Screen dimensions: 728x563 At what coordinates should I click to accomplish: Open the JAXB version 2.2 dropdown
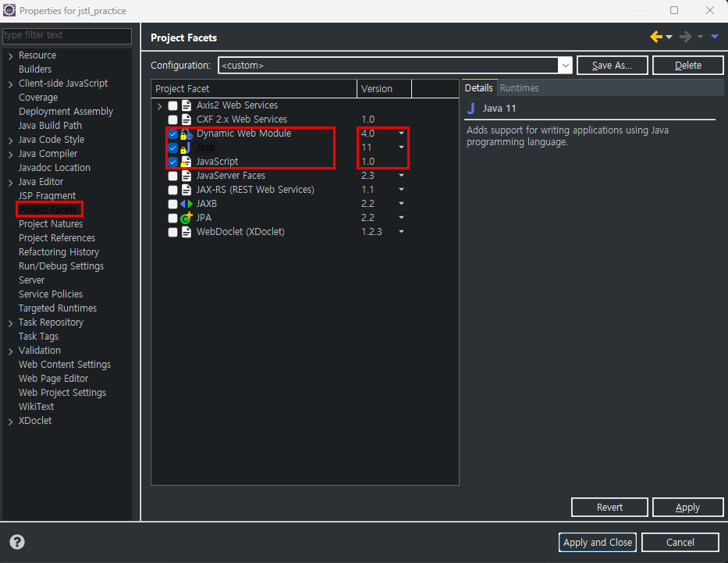[401, 204]
